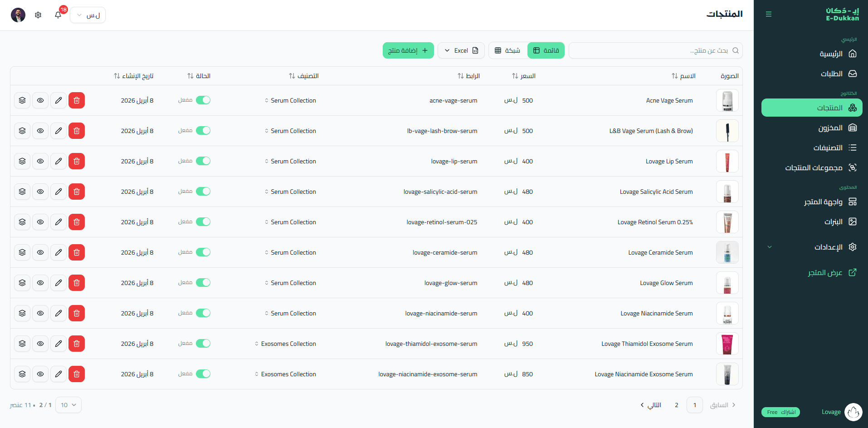This screenshot has width=868, height=428.
Task: Toggle status of Lovage Thiamidol Exosome Serum
Action: [x=203, y=344]
